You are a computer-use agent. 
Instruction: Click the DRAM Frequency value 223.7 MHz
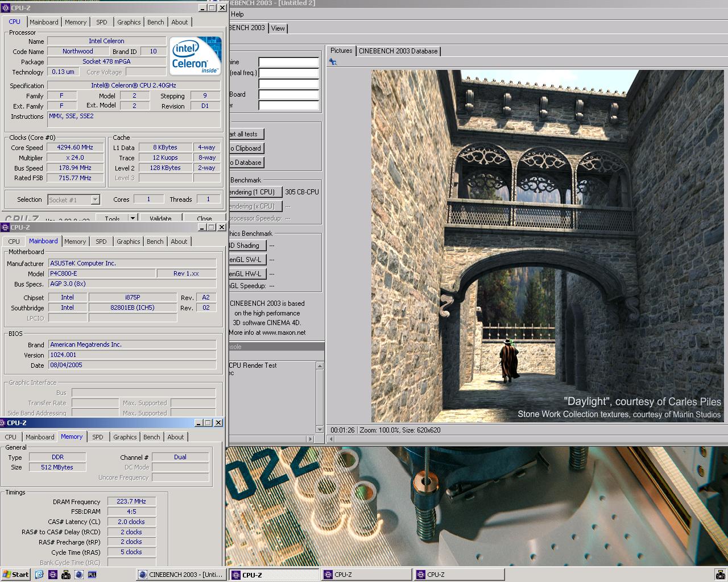[x=131, y=501]
